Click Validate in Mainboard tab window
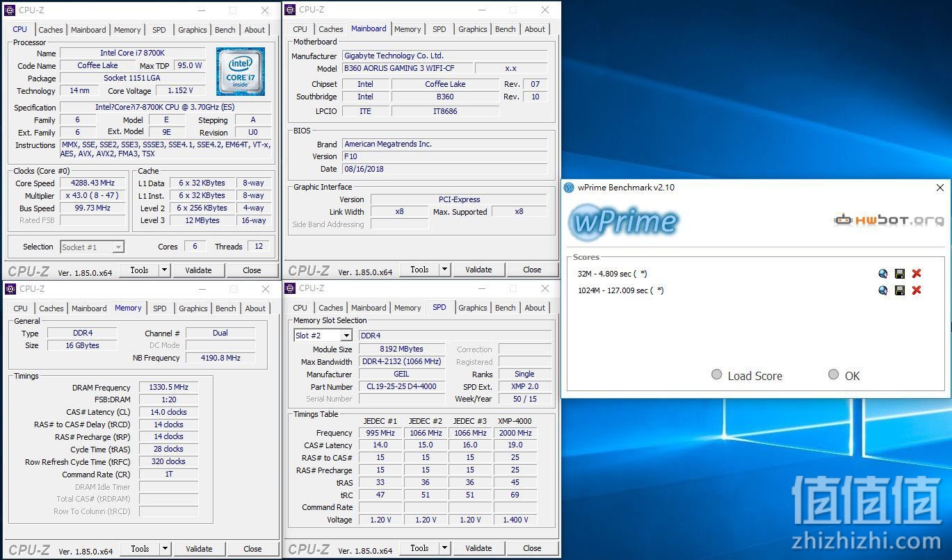 (x=478, y=270)
